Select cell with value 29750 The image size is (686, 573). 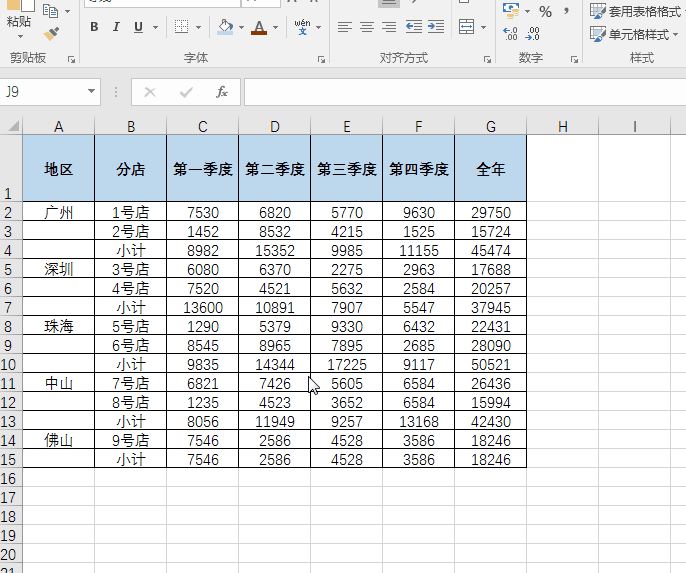[x=490, y=212]
